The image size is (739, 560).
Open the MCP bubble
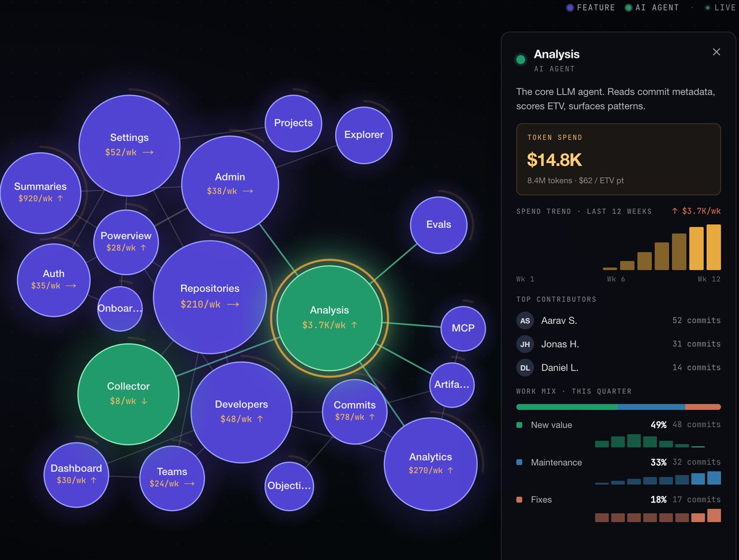tap(463, 329)
